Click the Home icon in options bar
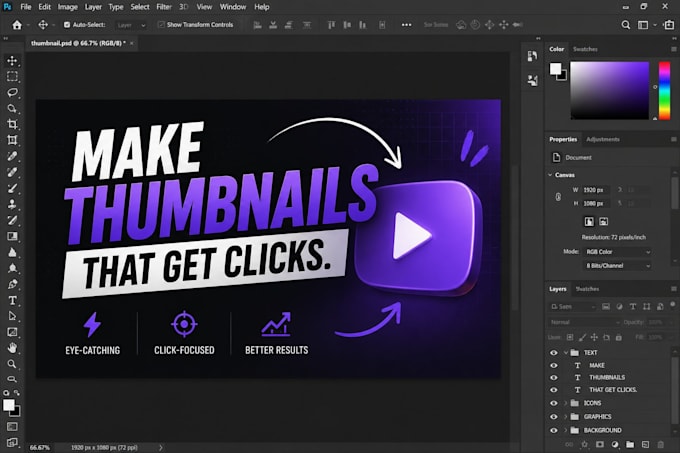This screenshot has width=680, height=453. click(x=17, y=25)
